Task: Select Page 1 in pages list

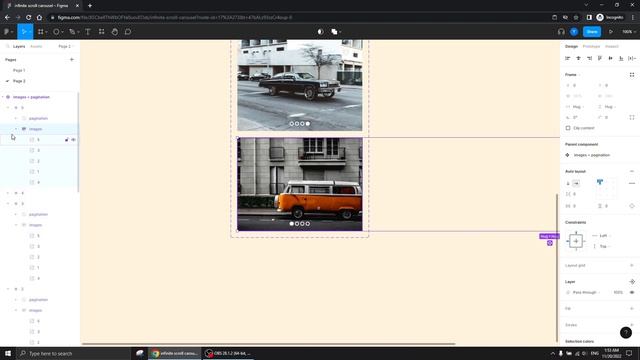Action: [x=19, y=70]
